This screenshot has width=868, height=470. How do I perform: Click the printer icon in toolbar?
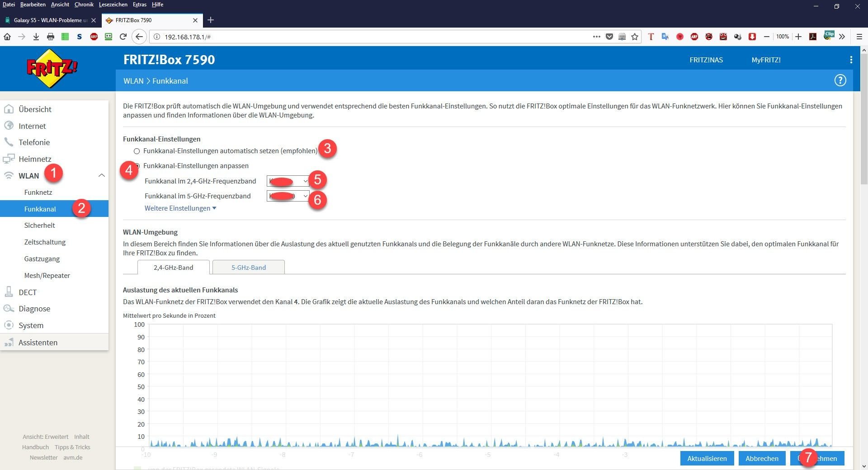click(51, 37)
